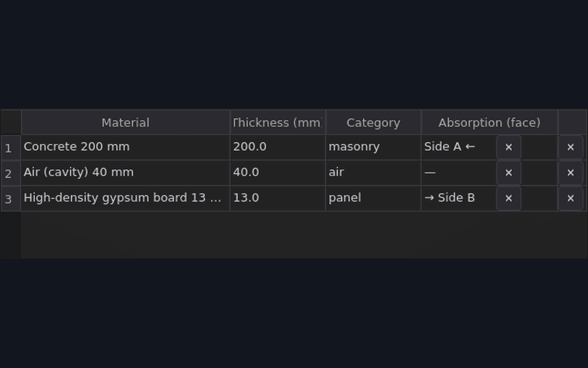Select the Category column header
Viewport: 588px width, 368px height.
[373, 123]
